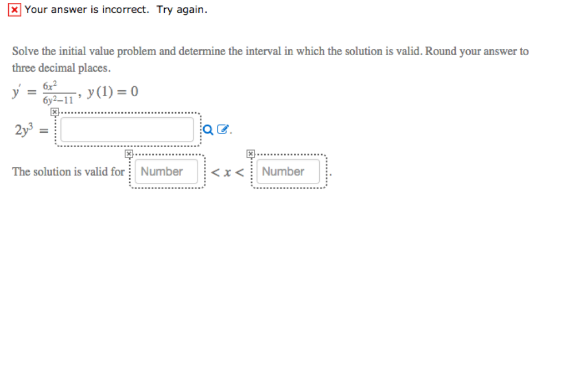Select the grading marker on the interval lower bound
This screenshot has height=368, width=588.
pyautogui.click(x=129, y=154)
